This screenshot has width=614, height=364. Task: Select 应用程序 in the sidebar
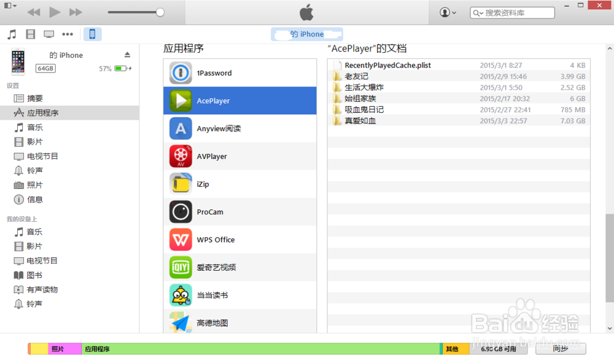[x=70, y=113]
